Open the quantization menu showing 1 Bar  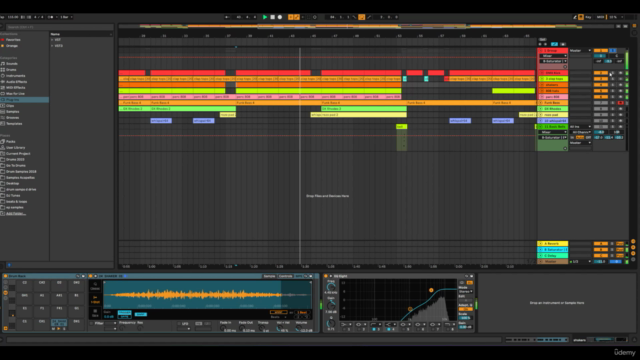(x=66, y=17)
